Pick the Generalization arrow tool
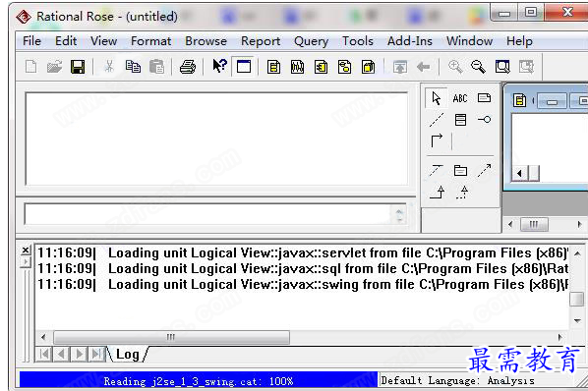The image size is (588, 391). [438, 193]
